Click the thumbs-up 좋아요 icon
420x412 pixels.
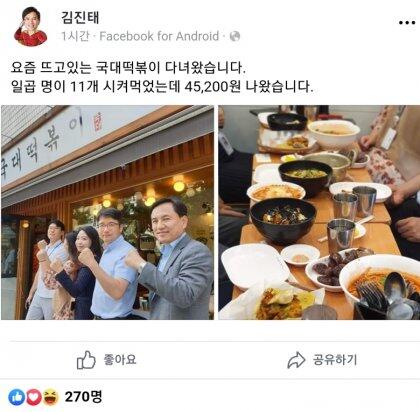86,360
